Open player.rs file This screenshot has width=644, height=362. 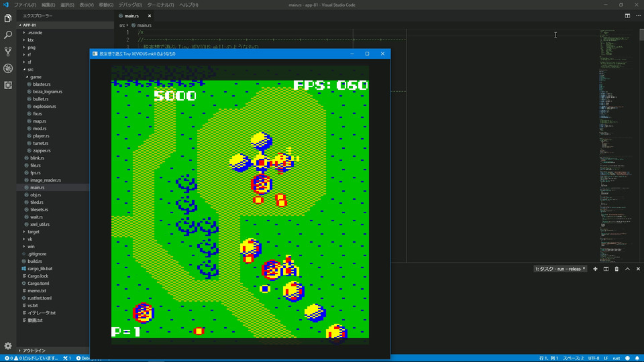coord(41,136)
